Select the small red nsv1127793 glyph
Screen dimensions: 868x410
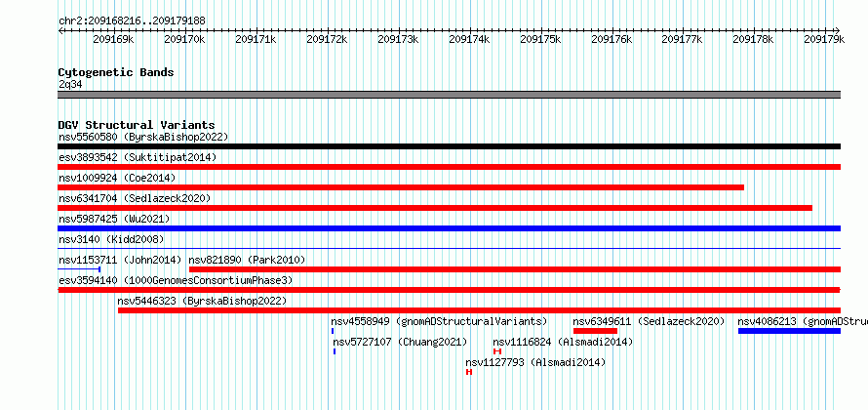pos(469,372)
